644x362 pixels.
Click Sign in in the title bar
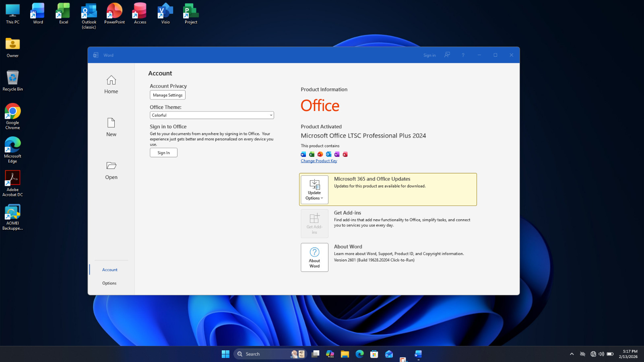pyautogui.click(x=429, y=56)
